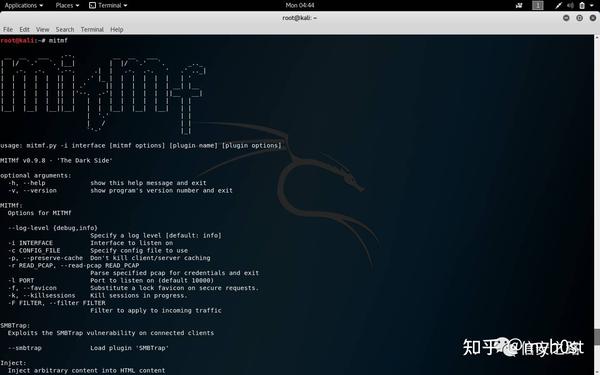Open the File menu
Image resolution: width=600 pixels, height=375 pixels.
point(8,29)
